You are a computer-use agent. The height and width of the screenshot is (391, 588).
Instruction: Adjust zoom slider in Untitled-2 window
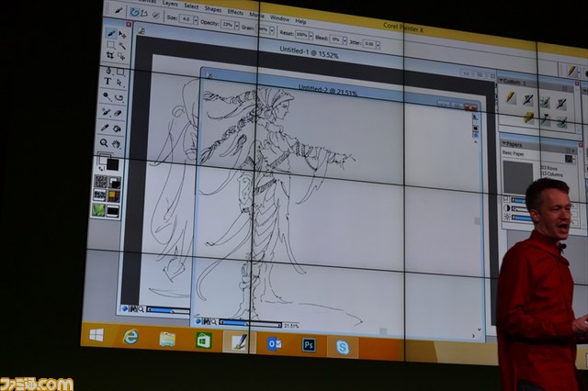(251, 324)
